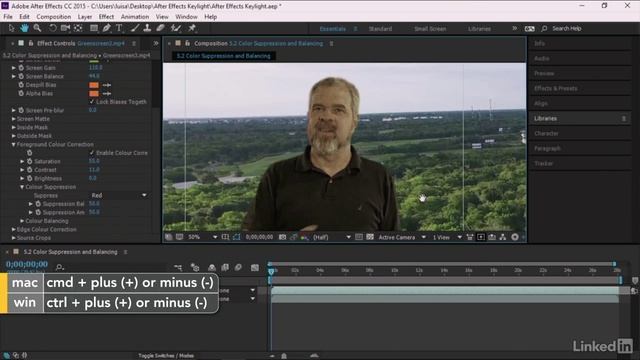The width and height of the screenshot is (640, 360).
Task: Click the reset exposure icon in viewer
Action: [x=515, y=237]
